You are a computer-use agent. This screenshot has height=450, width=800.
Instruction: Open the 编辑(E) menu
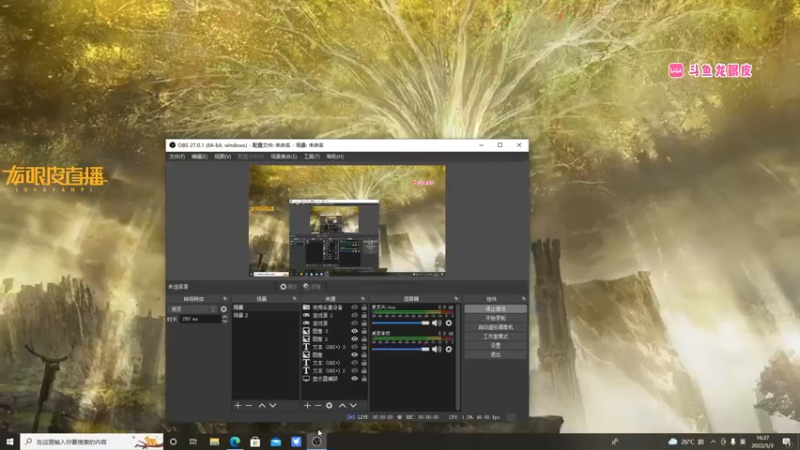coord(199,157)
